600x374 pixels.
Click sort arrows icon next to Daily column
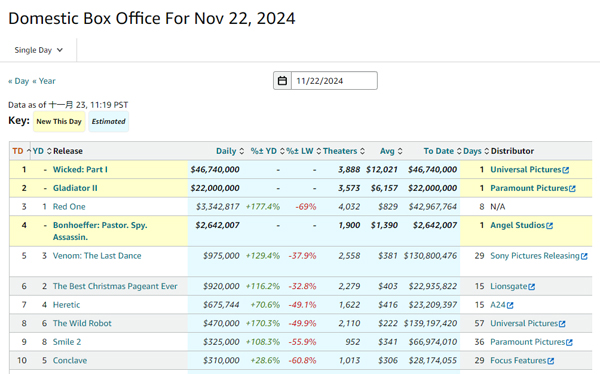click(x=241, y=151)
